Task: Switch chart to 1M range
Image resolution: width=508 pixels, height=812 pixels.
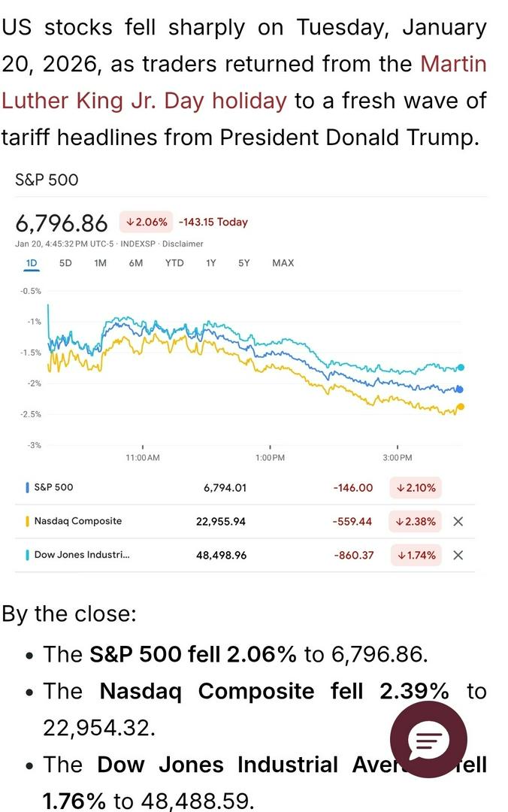Action: 100,263
